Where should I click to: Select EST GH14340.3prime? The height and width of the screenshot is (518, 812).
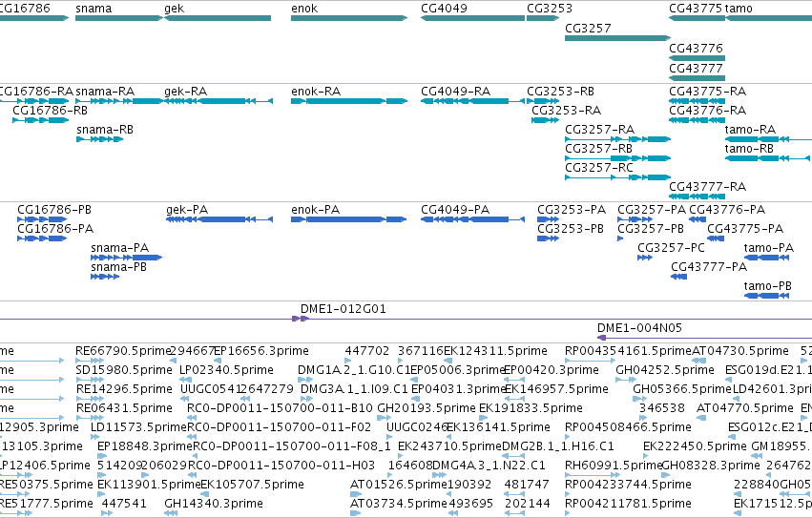(214, 504)
